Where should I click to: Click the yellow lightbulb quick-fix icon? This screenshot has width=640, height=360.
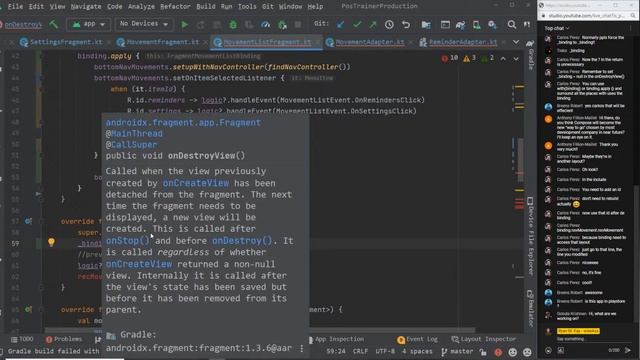point(51,242)
